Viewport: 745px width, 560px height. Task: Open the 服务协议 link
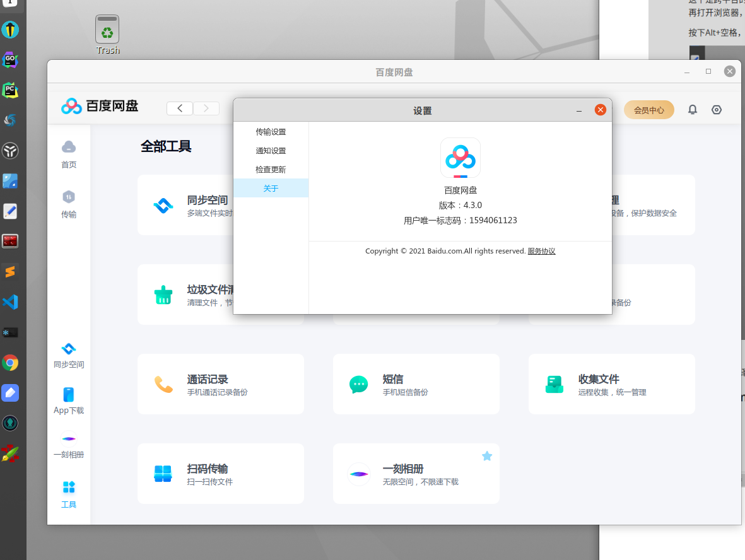(541, 251)
